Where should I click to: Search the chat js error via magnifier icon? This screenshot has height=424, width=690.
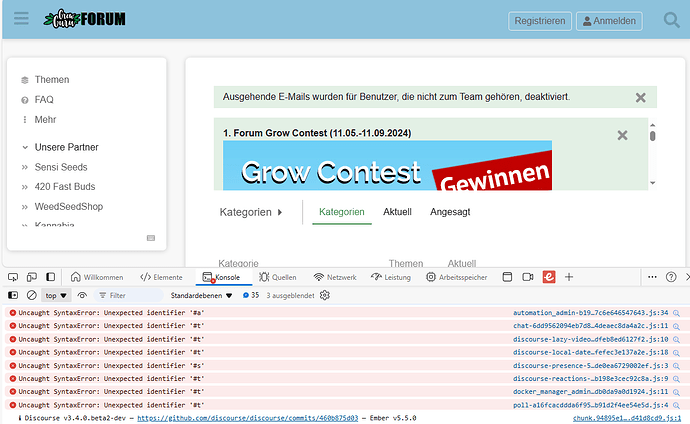676,327
